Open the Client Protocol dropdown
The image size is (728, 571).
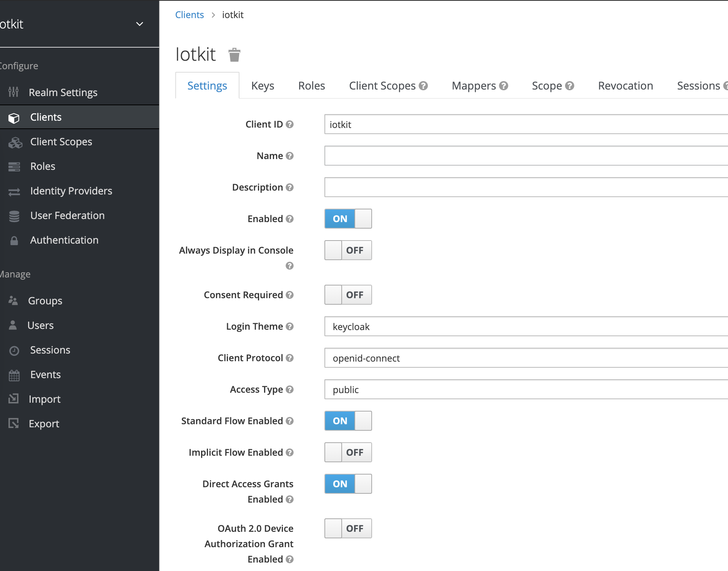point(526,358)
